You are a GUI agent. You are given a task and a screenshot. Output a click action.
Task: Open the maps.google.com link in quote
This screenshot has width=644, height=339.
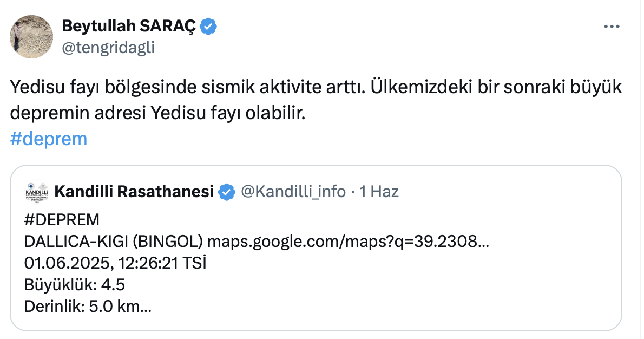click(348, 242)
